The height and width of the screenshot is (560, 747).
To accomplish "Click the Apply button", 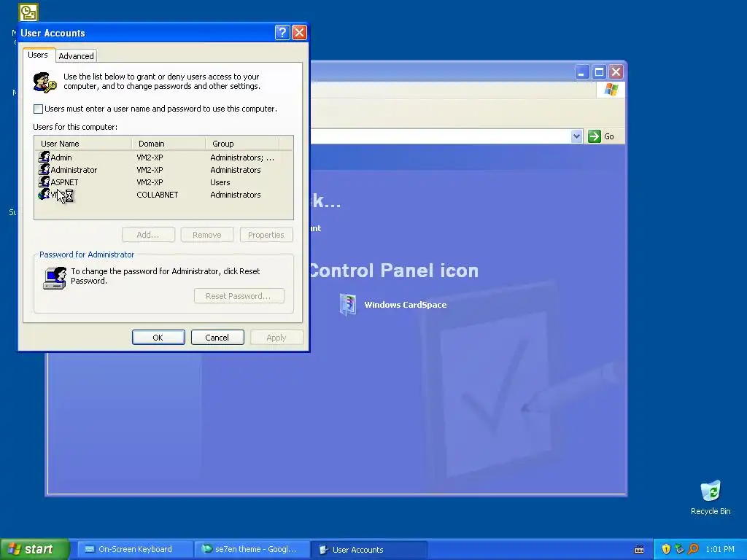I will pos(276,337).
